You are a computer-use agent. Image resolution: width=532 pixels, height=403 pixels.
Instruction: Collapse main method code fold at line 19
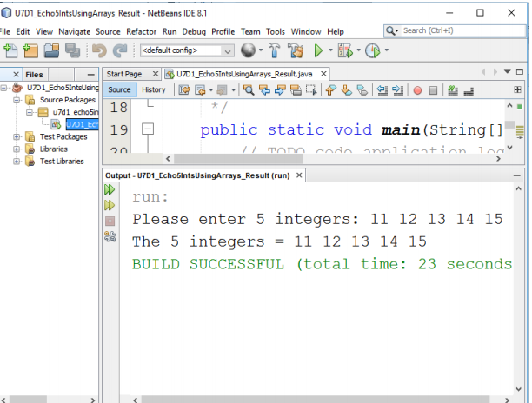(148, 129)
